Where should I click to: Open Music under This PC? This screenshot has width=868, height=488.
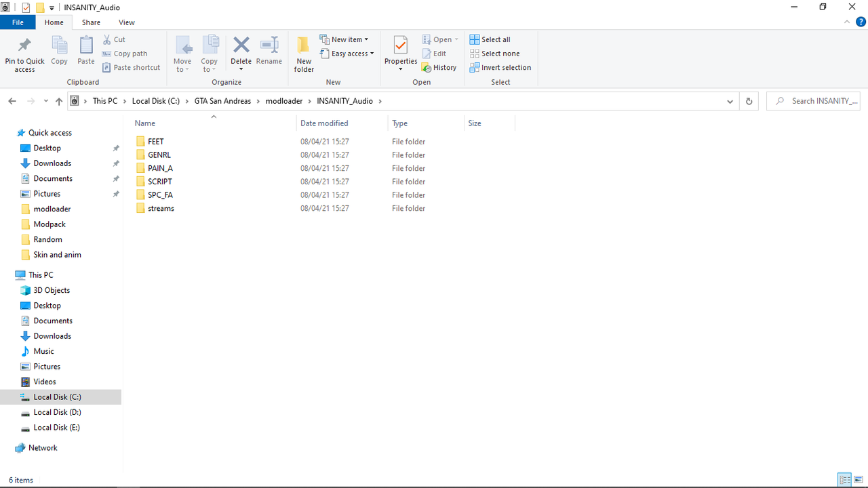[x=43, y=351]
